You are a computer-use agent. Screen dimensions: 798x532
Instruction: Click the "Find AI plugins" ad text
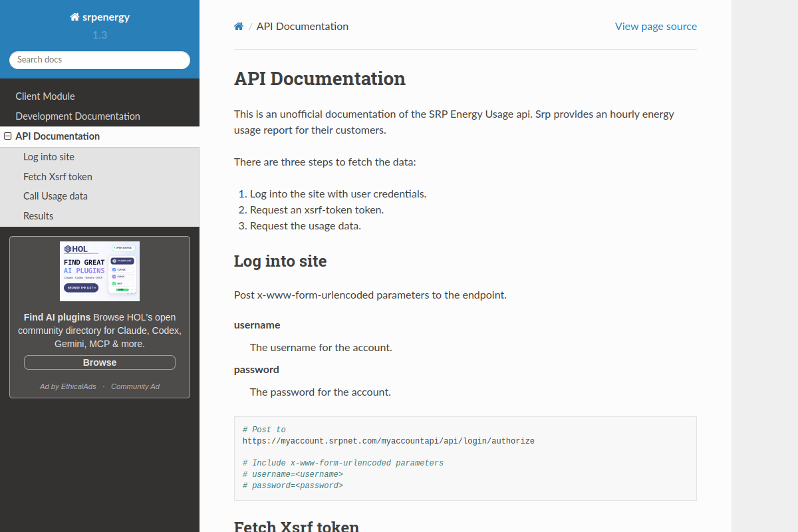coord(57,317)
